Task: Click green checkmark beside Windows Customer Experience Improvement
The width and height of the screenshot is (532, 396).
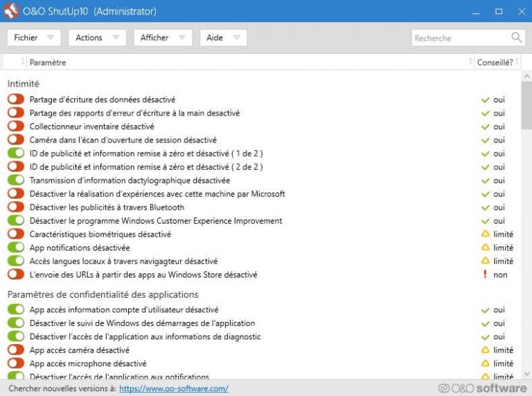Action: tap(485, 221)
